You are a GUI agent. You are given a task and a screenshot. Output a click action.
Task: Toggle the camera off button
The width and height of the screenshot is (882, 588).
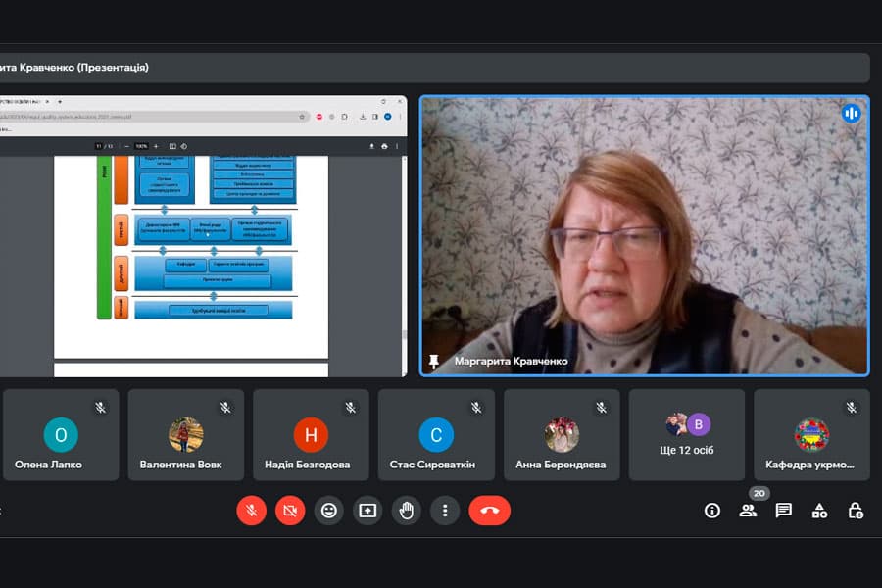[290, 511]
